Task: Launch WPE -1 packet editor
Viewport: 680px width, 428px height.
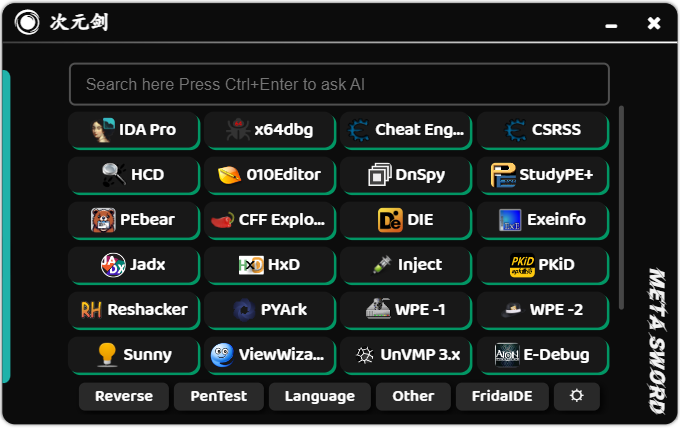Action: pos(406,310)
